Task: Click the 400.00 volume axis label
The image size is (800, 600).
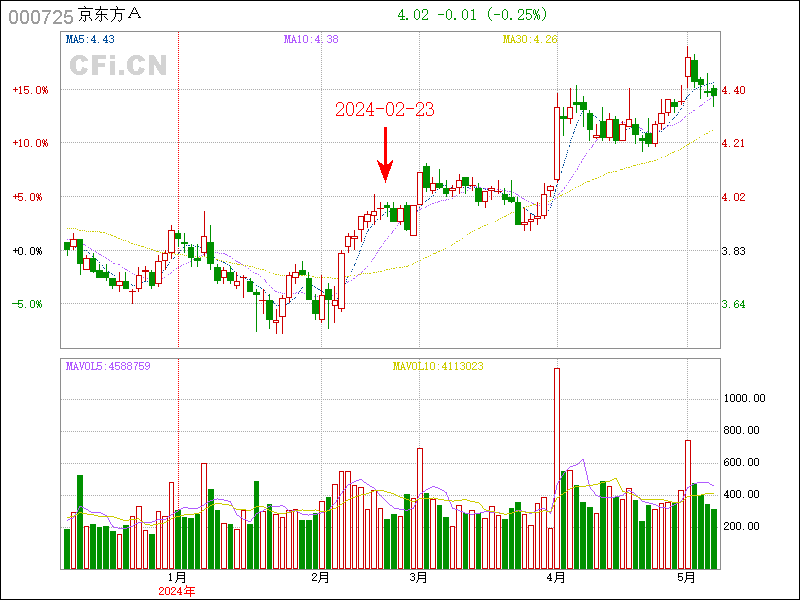Action: 741,494
